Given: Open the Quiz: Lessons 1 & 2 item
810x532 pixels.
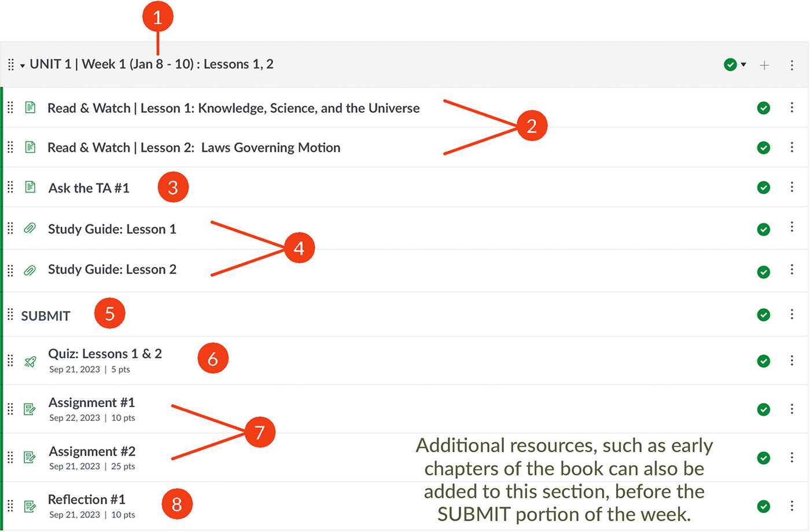Looking at the screenshot, I should [x=105, y=353].
